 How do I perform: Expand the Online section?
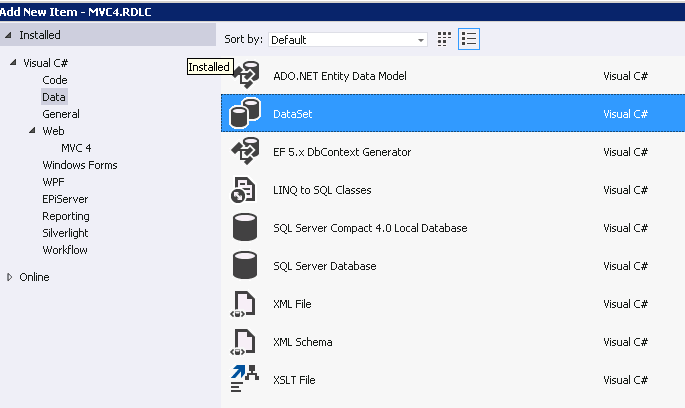tap(9, 277)
